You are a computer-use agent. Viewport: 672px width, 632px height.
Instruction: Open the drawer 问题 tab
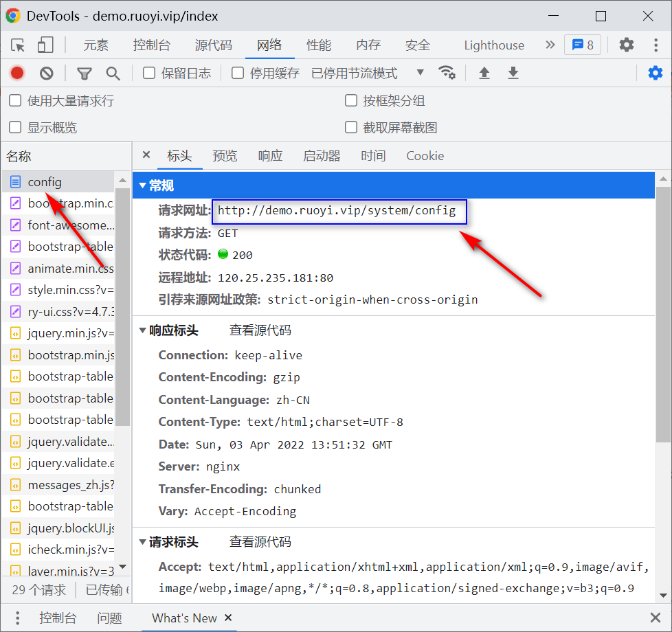(x=109, y=618)
